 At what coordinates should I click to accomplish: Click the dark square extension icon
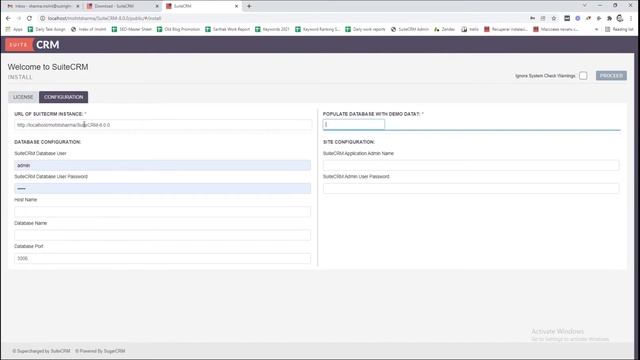(567, 18)
